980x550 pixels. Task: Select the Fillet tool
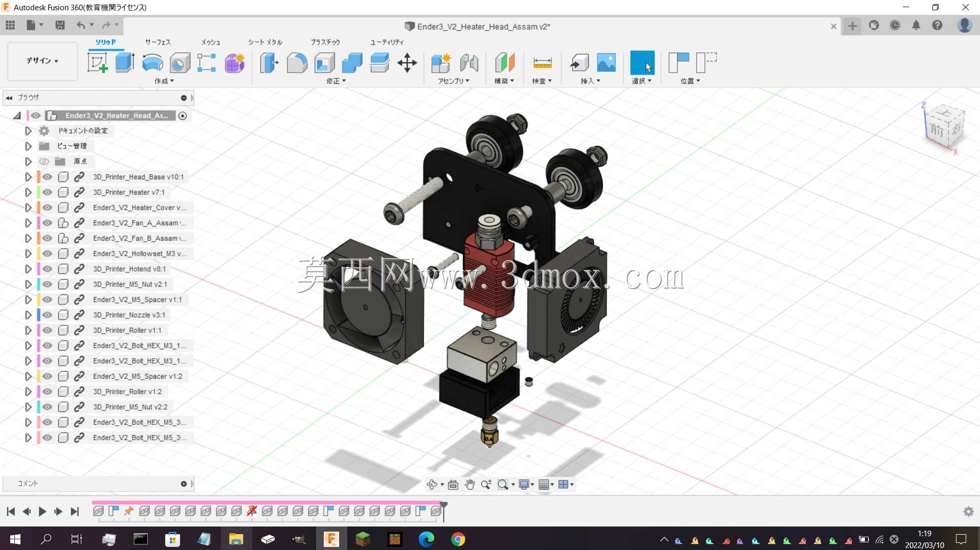297,63
